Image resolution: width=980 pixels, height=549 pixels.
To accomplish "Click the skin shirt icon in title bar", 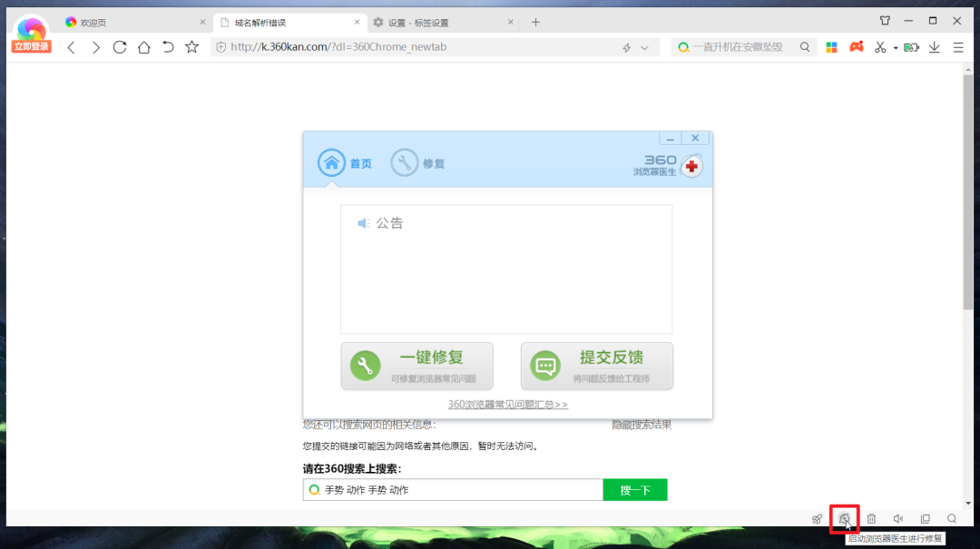I will 885,21.
